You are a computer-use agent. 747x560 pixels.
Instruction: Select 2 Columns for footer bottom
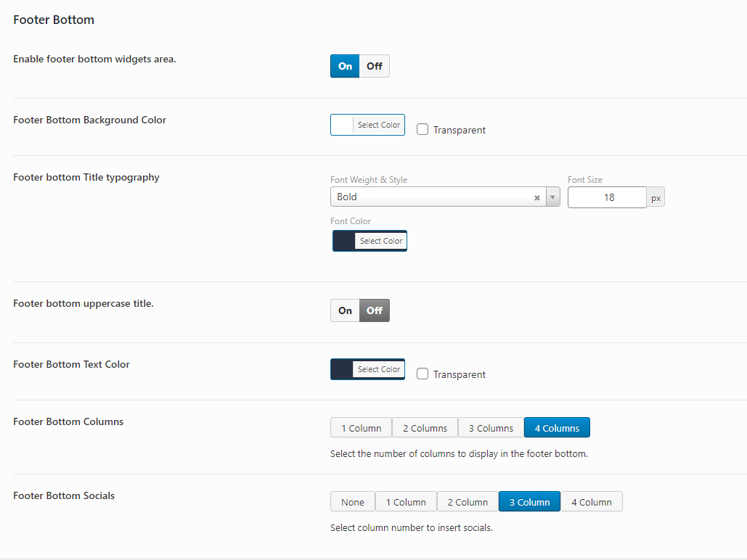point(425,428)
